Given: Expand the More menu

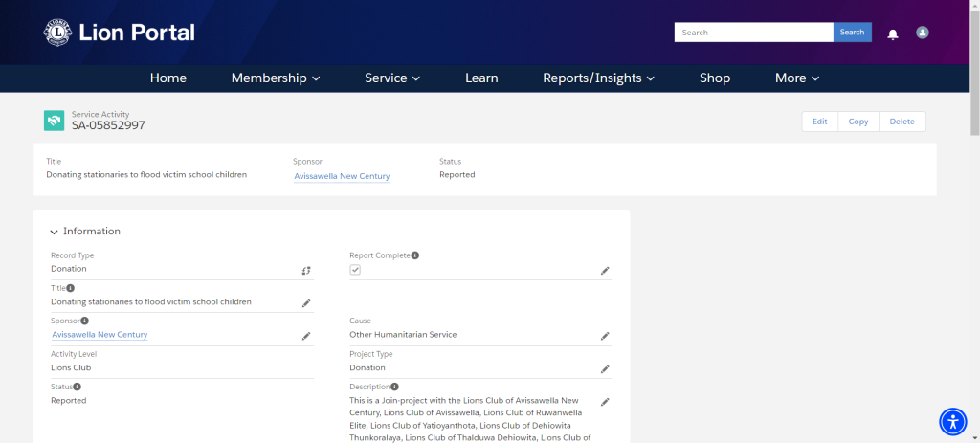Looking at the screenshot, I should coord(797,78).
